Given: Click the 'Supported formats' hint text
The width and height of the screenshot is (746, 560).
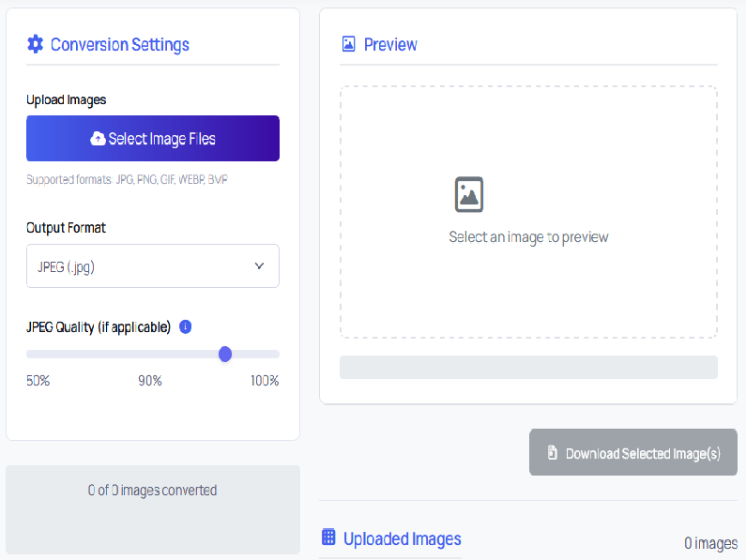Looking at the screenshot, I should click(x=127, y=179).
